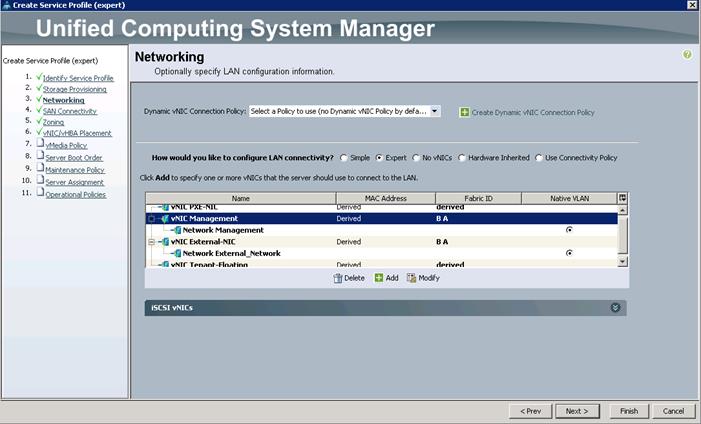Click the Operational Policies page icon
The height and width of the screenshot is (424, 701).
point(40,193)
